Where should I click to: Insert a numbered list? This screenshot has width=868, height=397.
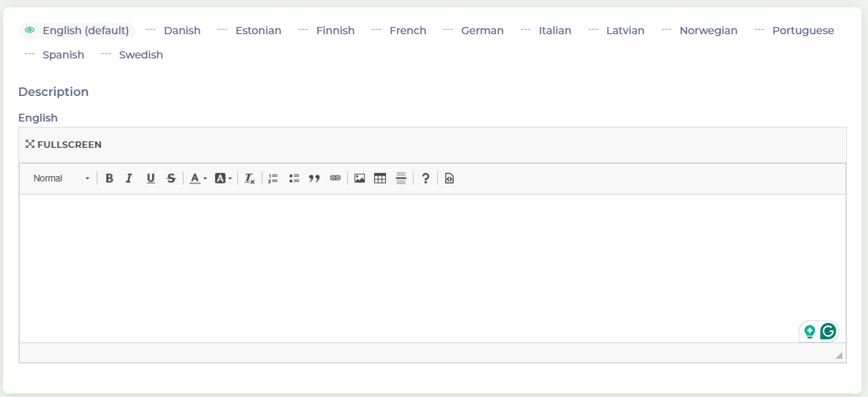(x=273, y=178)
